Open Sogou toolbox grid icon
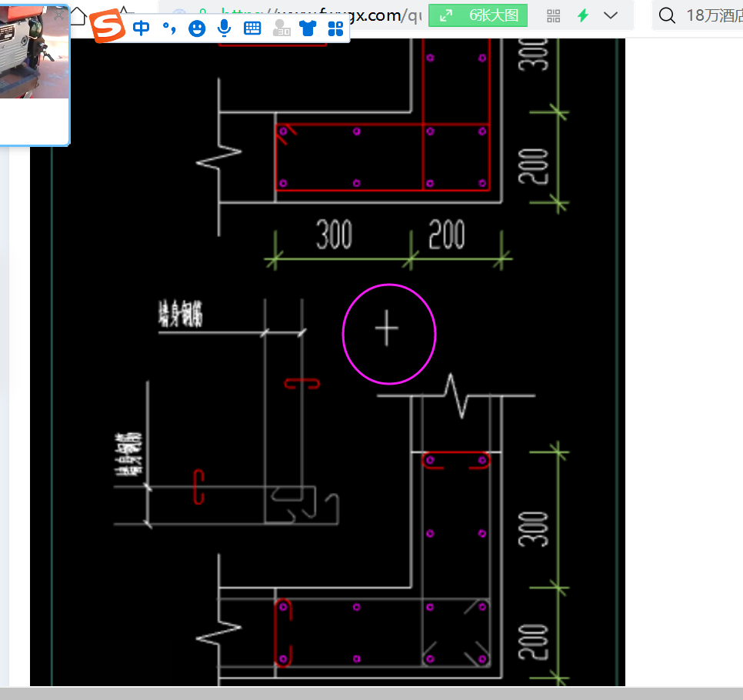The width and height of the screenshot is (743, 700). (x=335, y=29)
